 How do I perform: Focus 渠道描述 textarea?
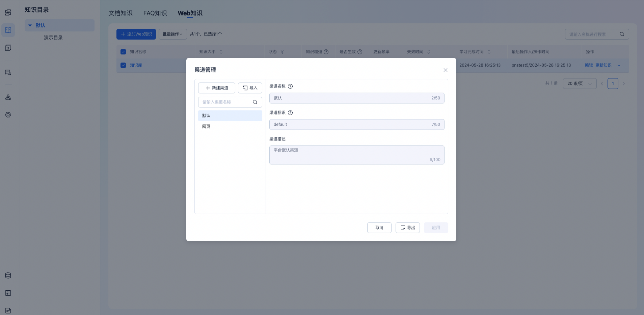357,155
